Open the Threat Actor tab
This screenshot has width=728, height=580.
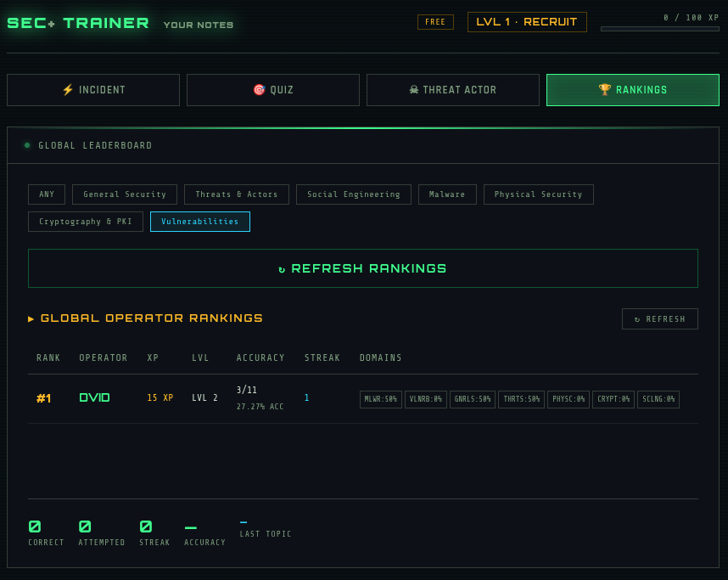point(452,89)
